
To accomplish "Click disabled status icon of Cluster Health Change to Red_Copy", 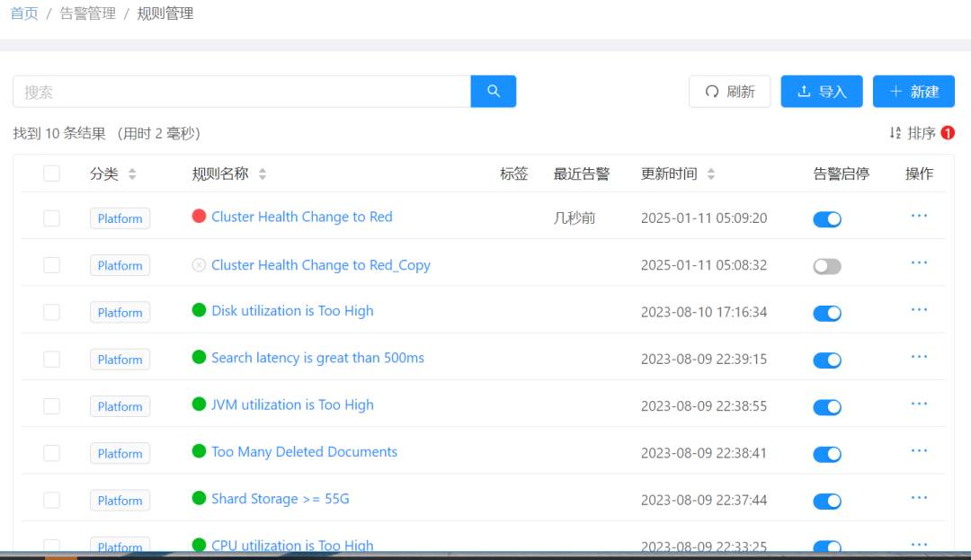I will (x=199, y=265).
